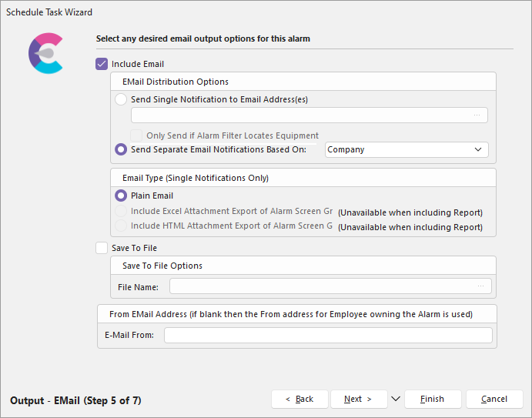532x418 pixels.
Task: Go Back to the previous step
Action: 299,399
